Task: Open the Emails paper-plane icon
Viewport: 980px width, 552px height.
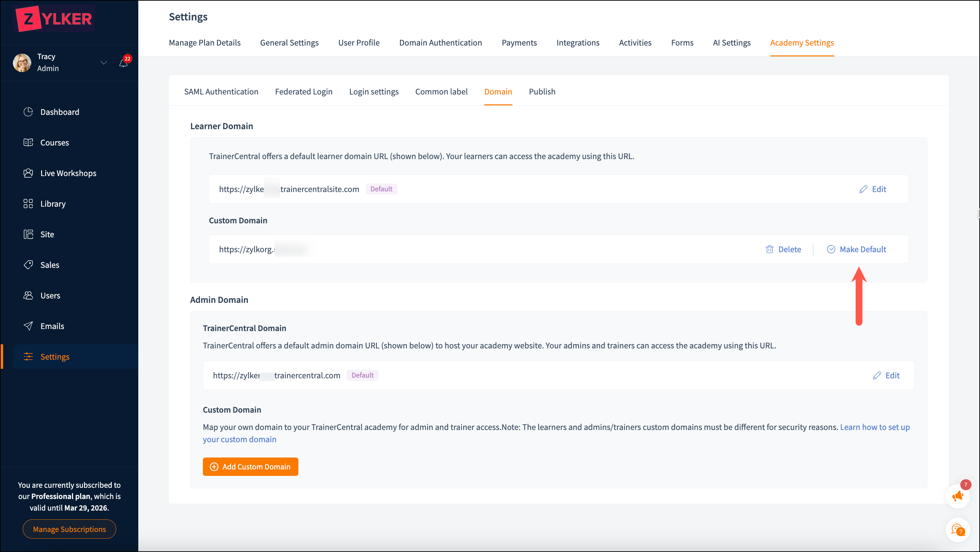Action: 28,326
